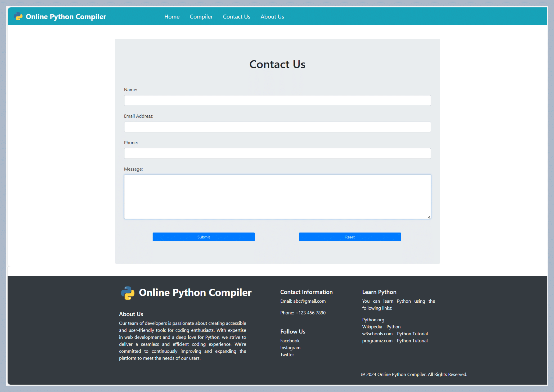Visit the Python.org link
This screenshot has width=554, height=392.
pyautogui.click(x=373, y=319)
